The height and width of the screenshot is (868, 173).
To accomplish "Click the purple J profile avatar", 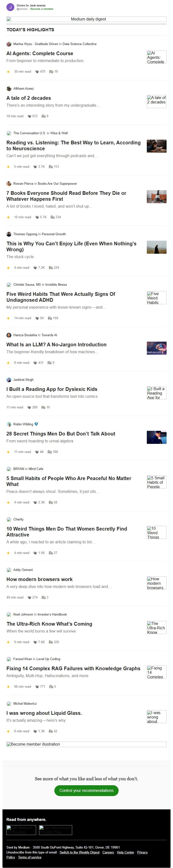I will pos(10,7).
